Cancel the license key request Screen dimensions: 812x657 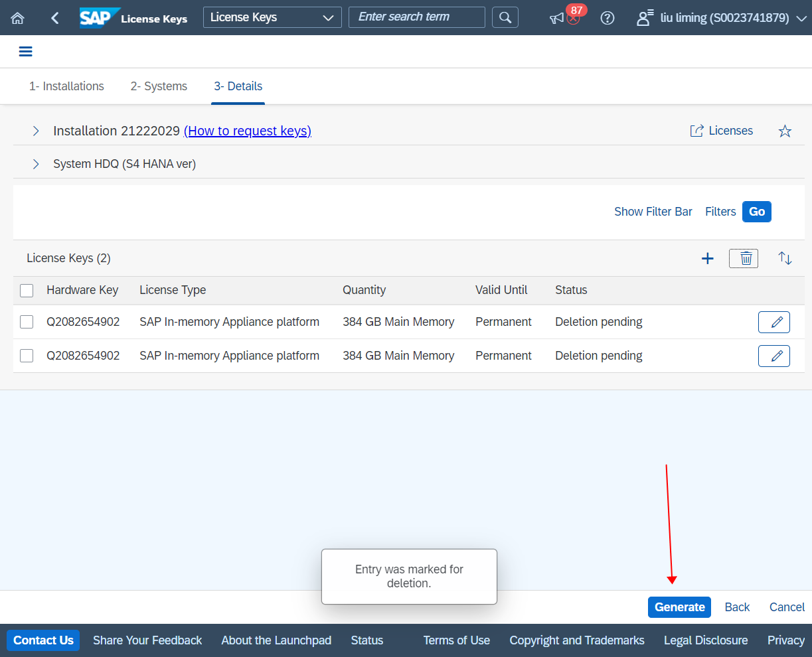787,607
